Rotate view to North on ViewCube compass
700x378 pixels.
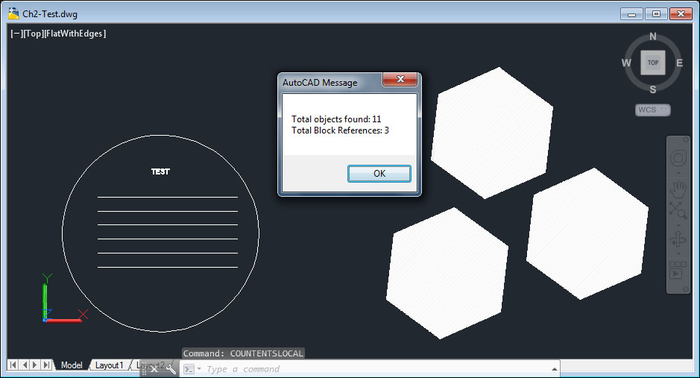point(653,37)
